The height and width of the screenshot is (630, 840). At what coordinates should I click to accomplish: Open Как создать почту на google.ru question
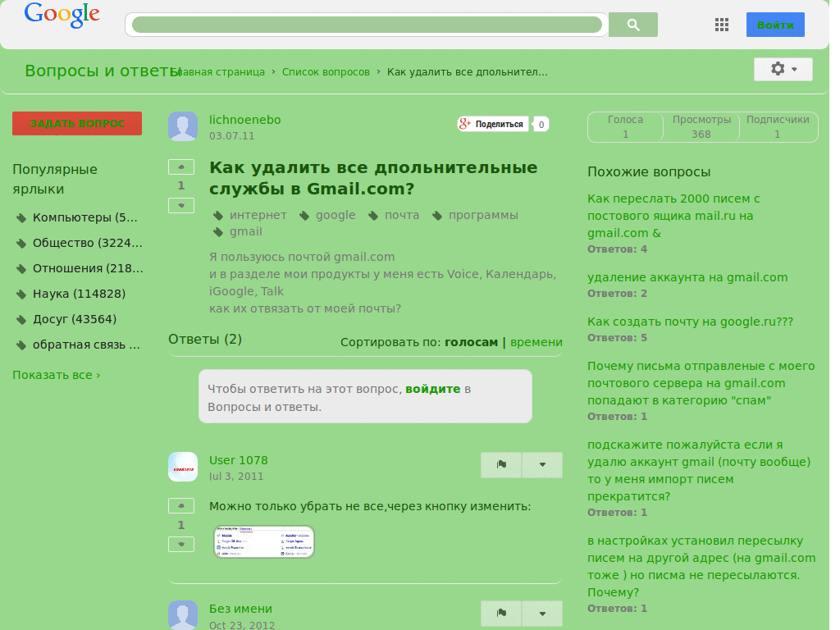click(x=690, y=322)
